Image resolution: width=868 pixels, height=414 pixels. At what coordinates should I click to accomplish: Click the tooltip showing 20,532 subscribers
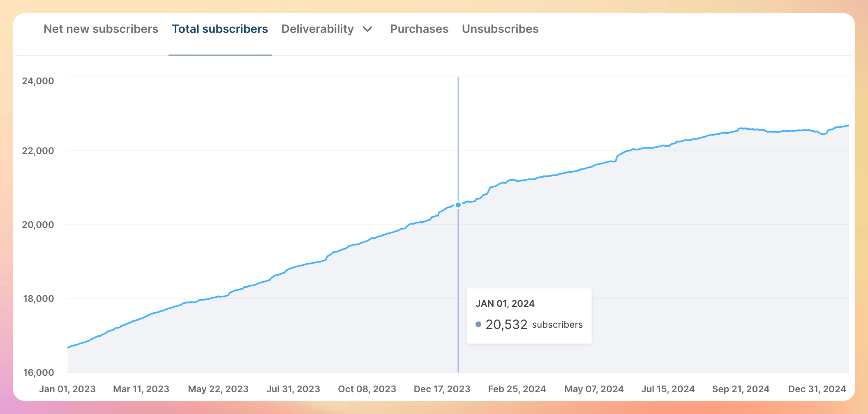pos(529,315)
